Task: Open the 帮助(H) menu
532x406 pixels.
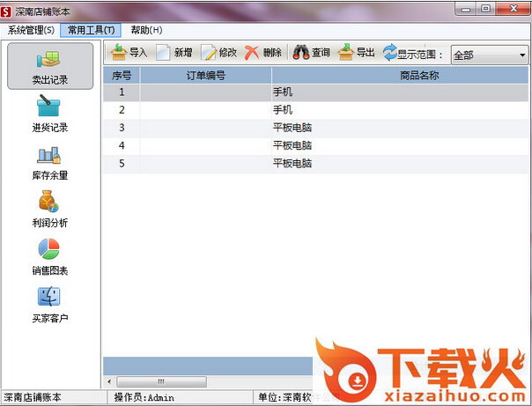Action: click(x=146, y=30)
